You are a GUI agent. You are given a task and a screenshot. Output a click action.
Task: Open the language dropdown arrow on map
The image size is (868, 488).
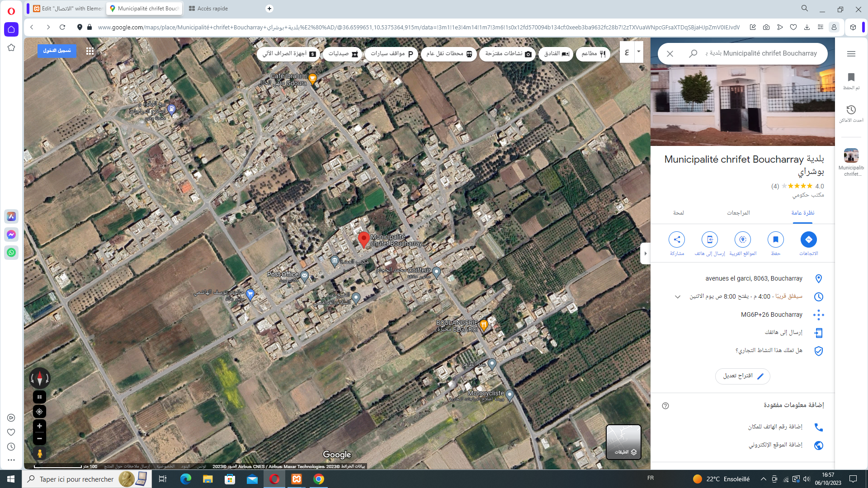(x=638, y=52)
